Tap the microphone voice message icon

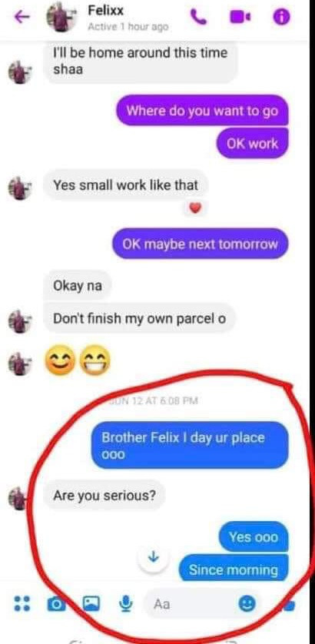pos(127,604)
